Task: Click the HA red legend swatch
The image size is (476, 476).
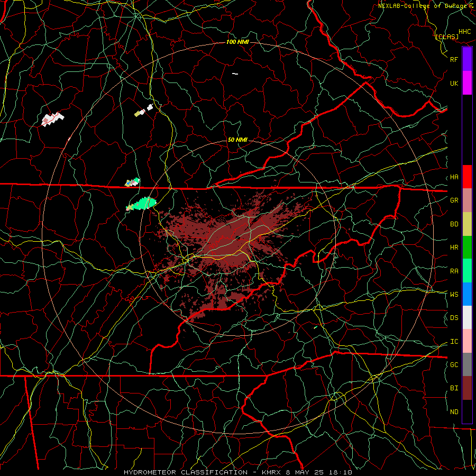Action: coord(467,177)
